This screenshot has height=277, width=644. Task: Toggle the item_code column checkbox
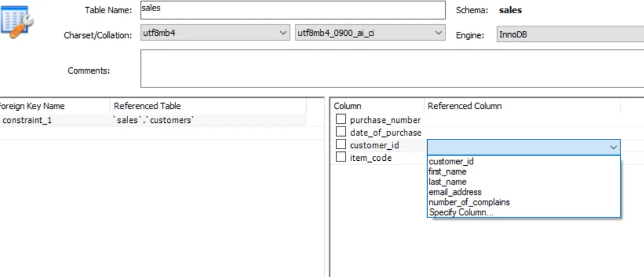[x=341, y=157]
